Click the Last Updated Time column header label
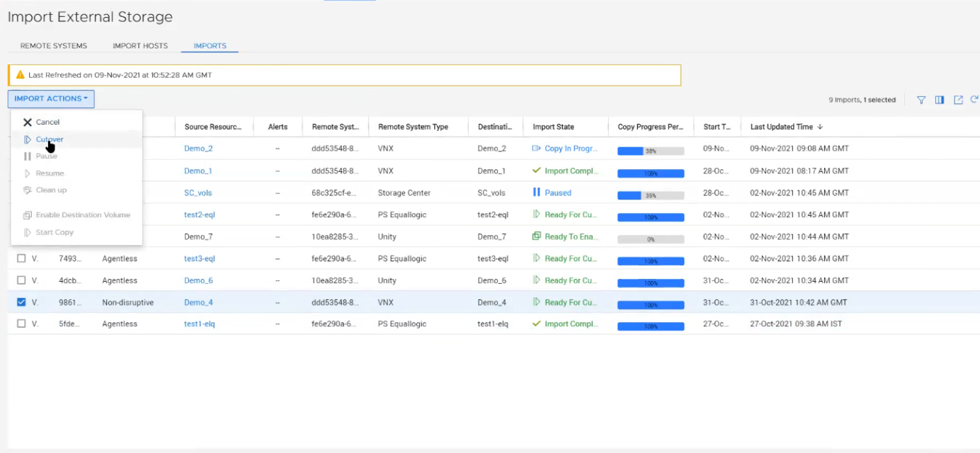980x453 pixels. pos(782,127)
